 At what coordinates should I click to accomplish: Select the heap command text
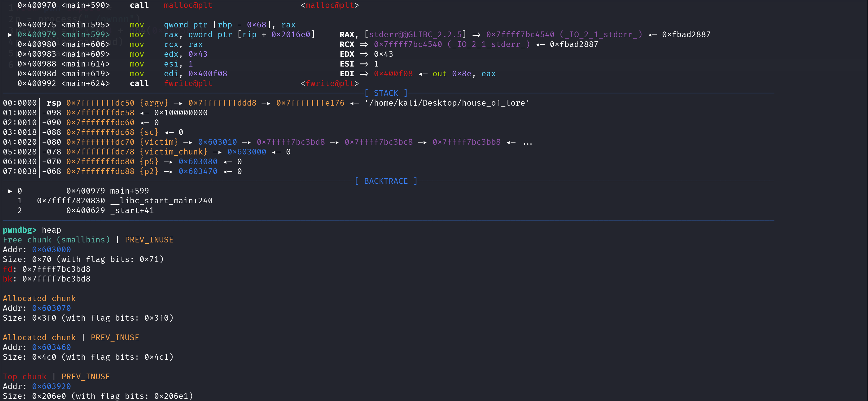point(52,230)
